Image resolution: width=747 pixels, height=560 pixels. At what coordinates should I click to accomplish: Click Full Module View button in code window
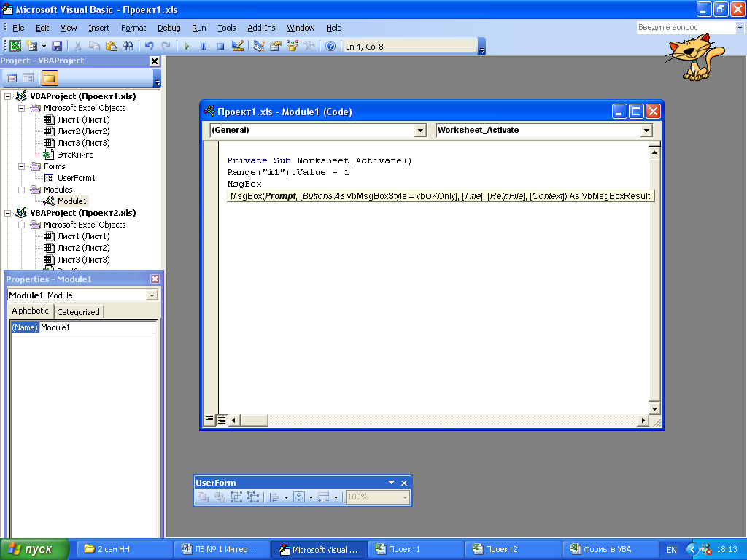(222, 419)
